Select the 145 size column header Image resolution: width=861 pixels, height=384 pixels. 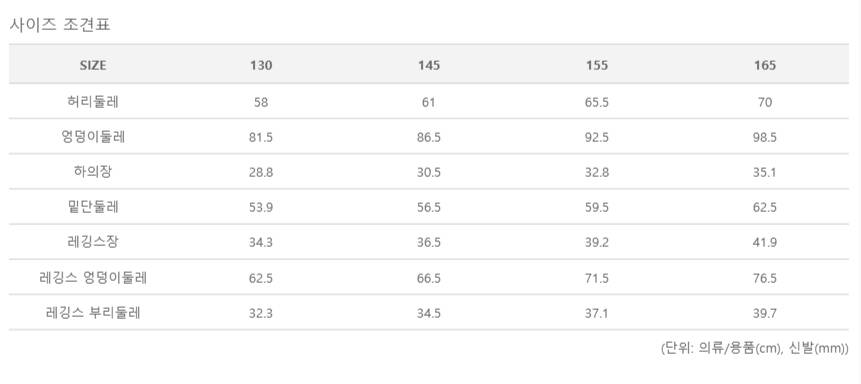point(429,65)
